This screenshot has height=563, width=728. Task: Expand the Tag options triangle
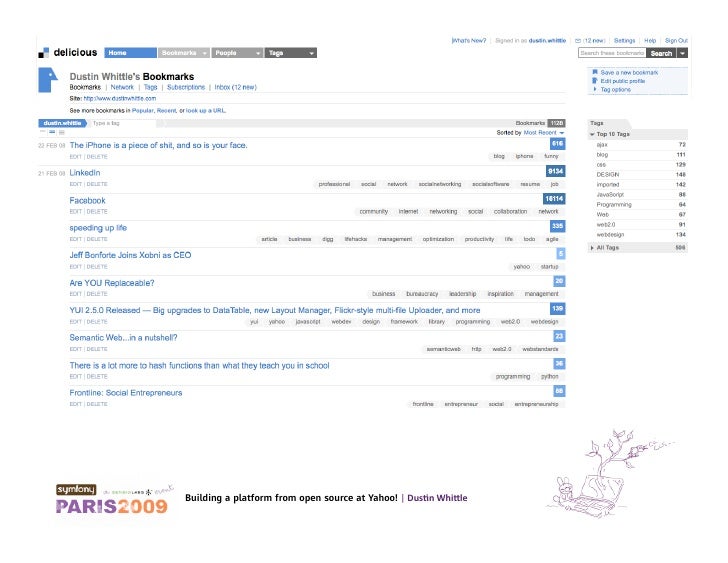tap(595, 89)
